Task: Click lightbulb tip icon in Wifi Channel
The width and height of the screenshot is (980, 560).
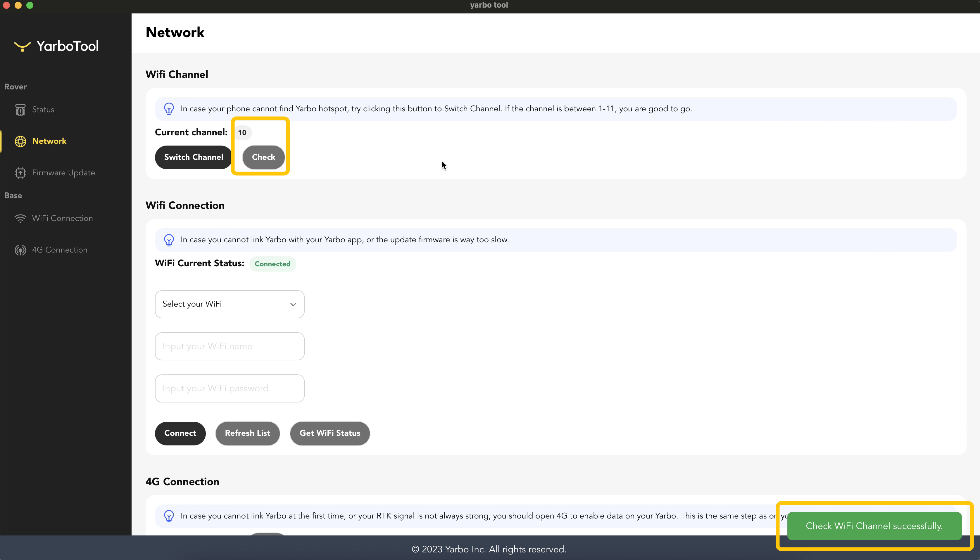Action: 169,109
